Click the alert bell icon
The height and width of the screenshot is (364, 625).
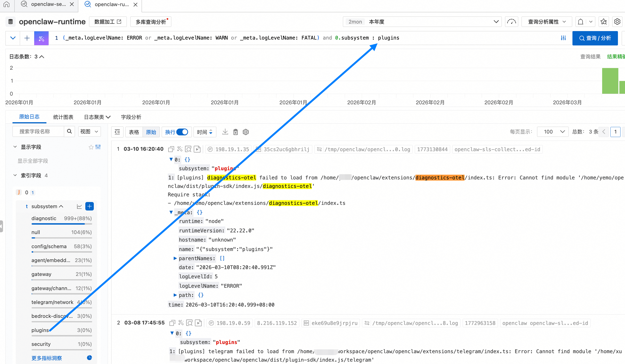[x=580, y=22]
